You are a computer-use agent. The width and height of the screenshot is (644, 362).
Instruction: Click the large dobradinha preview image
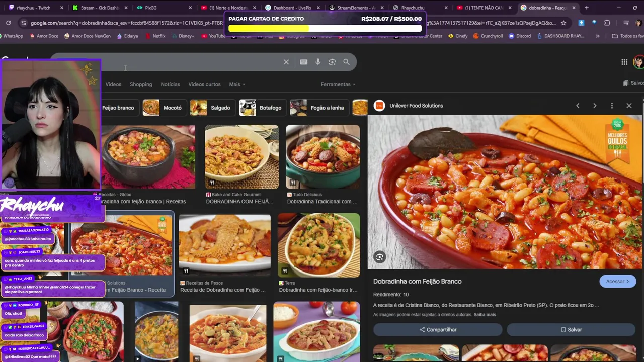(x=505, y=192)
